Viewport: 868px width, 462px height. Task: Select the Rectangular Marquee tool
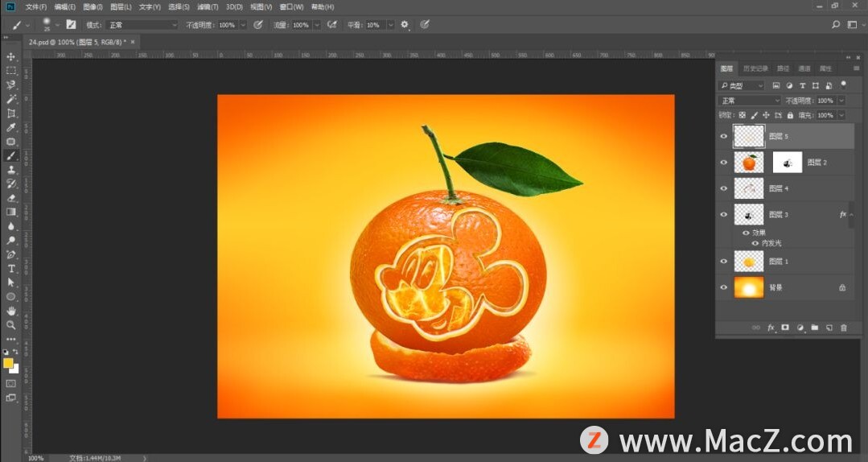point(10,71)
